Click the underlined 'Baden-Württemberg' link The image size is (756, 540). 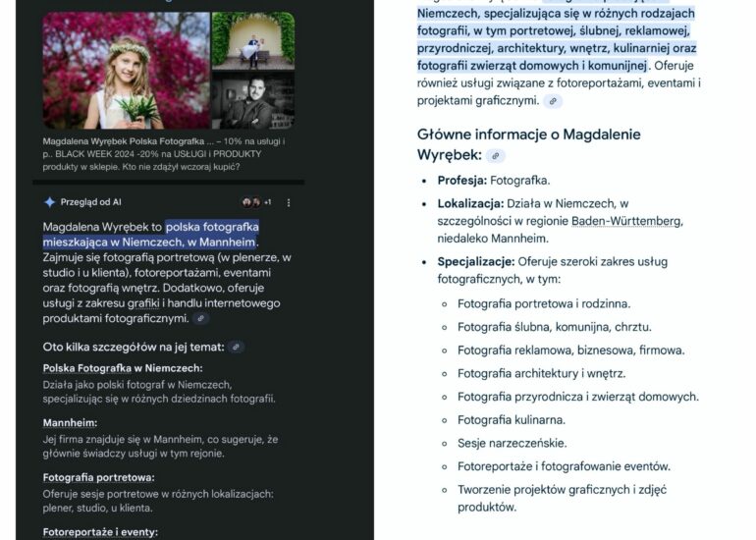tap(626, 221)
